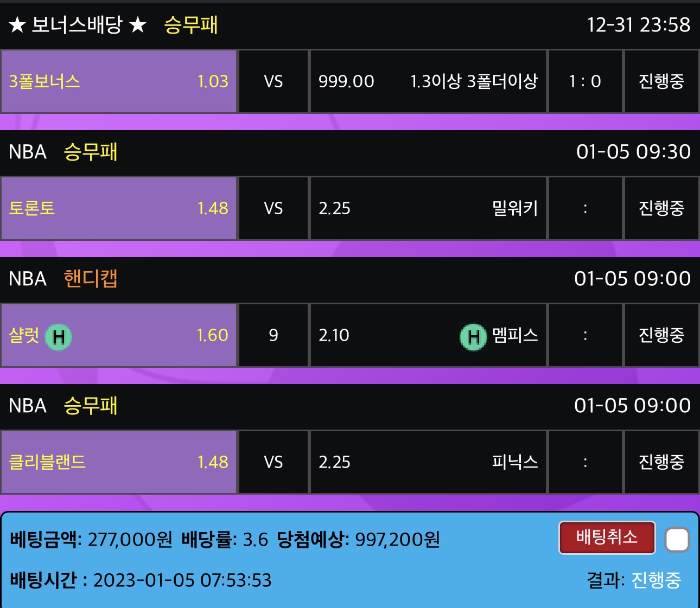The height and width of the screenshot is (608, 700).
Task: Click 진행중 status in 토론토 row
Action: 661,208
